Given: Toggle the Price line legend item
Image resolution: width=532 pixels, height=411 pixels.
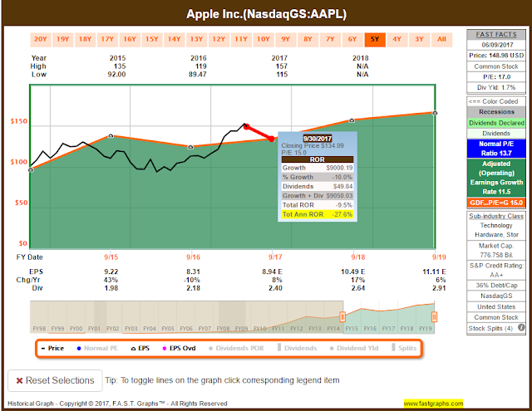Looking at the screenshot, I should tap(52, 348).
